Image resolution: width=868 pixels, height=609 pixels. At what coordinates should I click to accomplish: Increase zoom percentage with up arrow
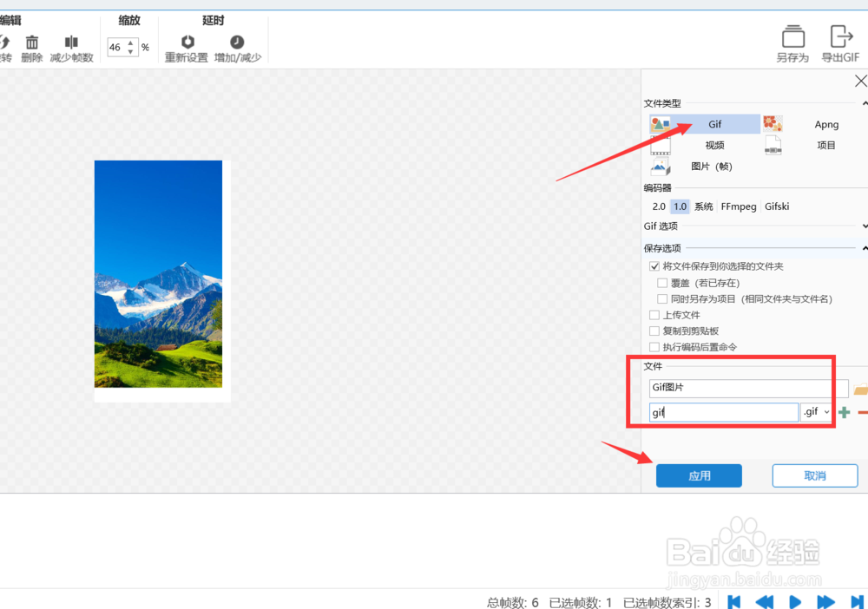pyautogui.click(x=131, y=43)
